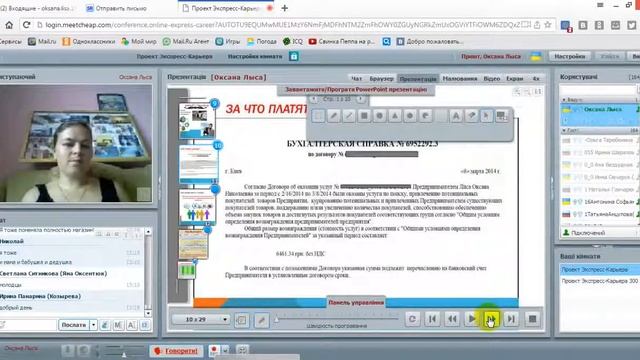The width and height of the screenshot is (640, 360).
Task: Open the Підключений status dropdown
Action: (599, 233)
